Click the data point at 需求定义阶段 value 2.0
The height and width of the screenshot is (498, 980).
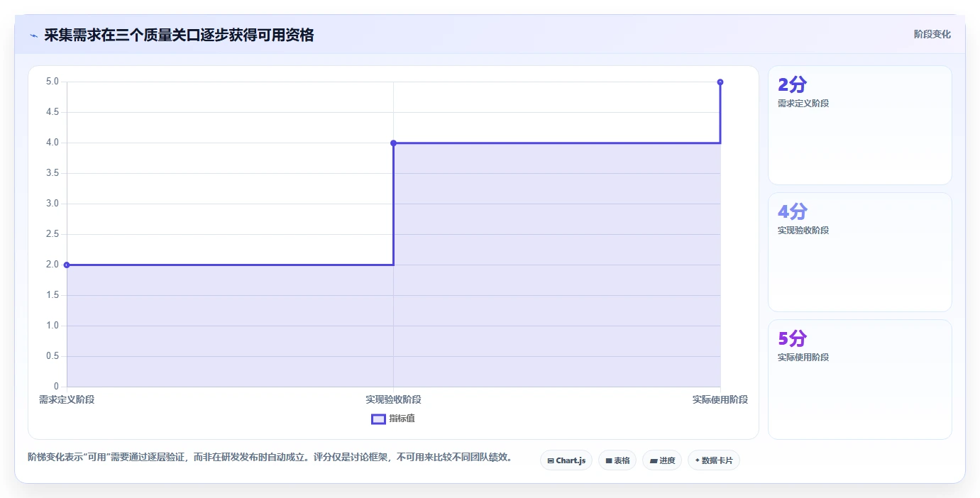(67, 265)
